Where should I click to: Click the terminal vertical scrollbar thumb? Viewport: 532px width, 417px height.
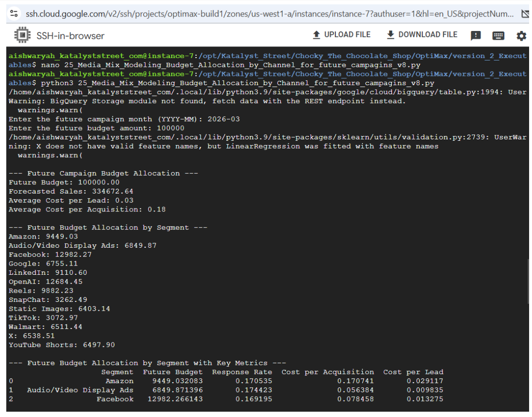[528, 282]
